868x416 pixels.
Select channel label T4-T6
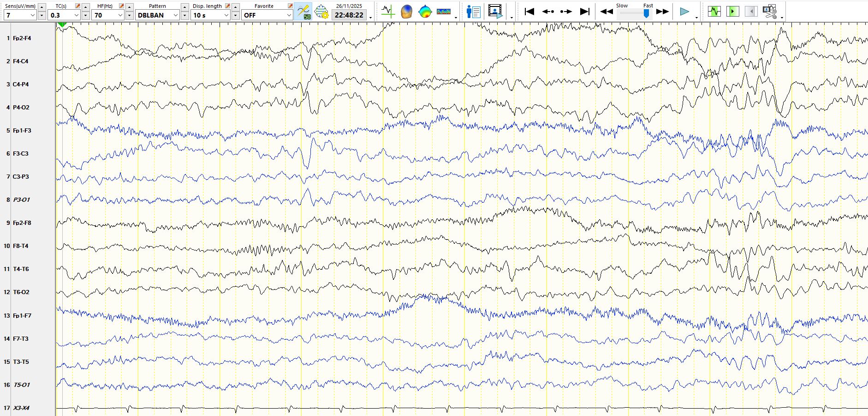pos(21,269)
